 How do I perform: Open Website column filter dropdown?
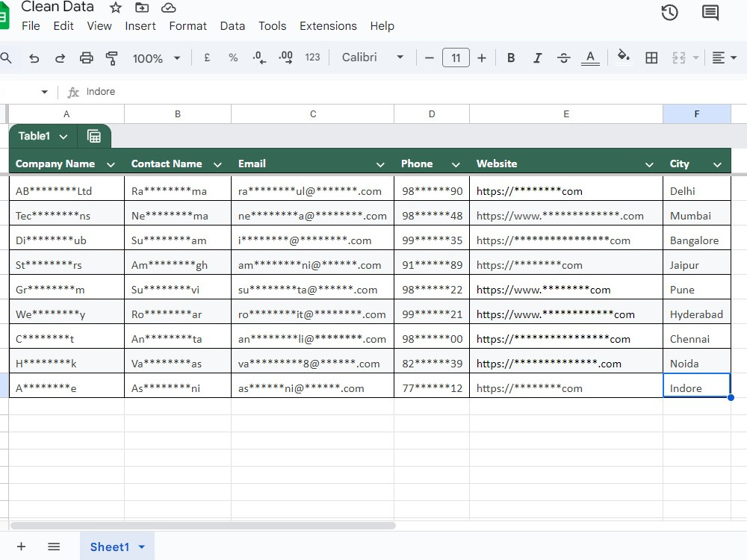pos(649,165)
